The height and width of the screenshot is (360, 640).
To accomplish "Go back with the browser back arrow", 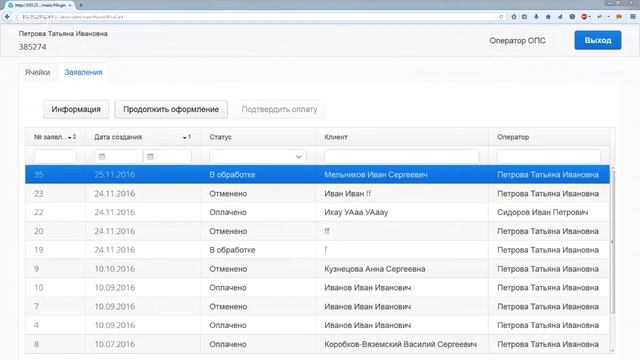I will (x=7, y=17).
